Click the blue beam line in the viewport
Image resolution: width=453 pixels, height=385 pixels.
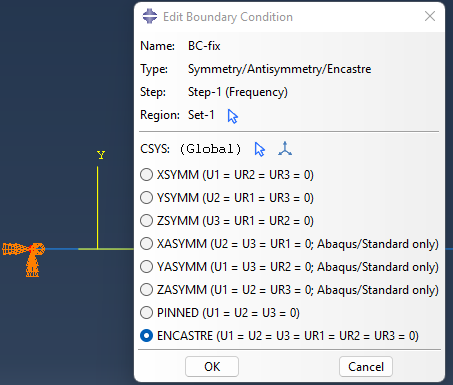[62, 249]
